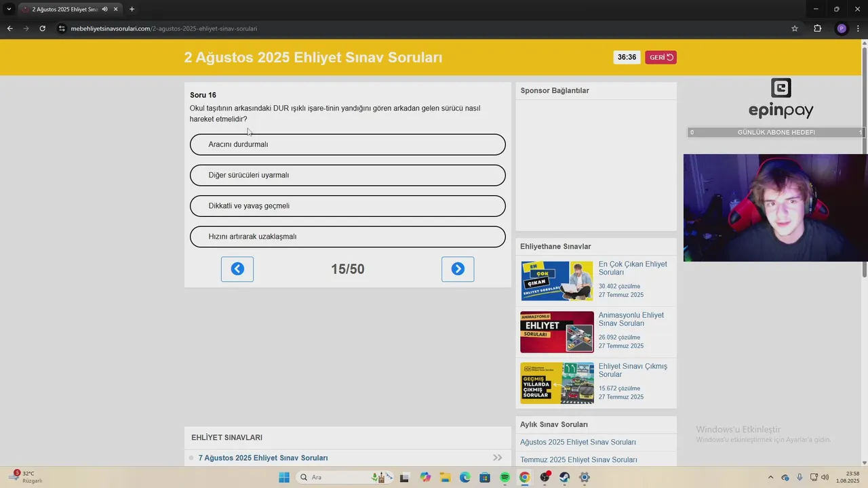868x488 pixels.
Task: Open Microsoft Store from the taskbar
Action: pyautogui.click(x=485, y=477)
